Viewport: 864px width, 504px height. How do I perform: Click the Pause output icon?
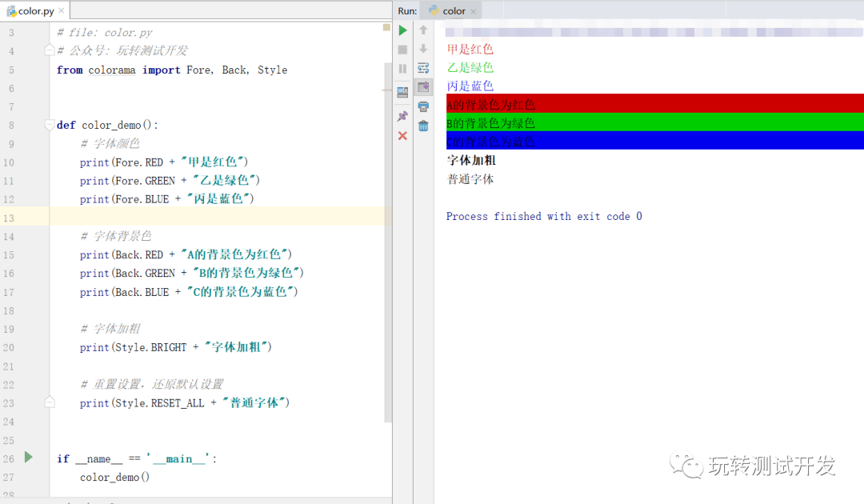pos(402,69)
